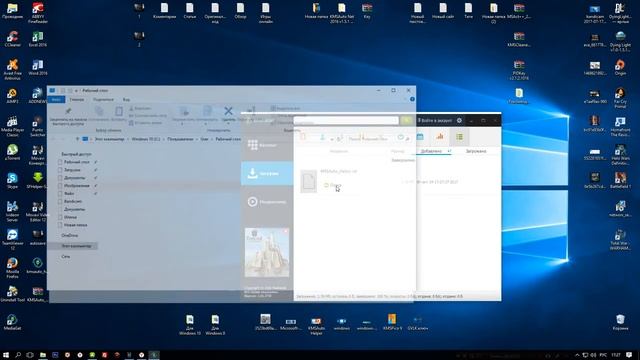This screenshot has width=640, height=360.
Task: Click Этот компьютер in Explorer breadcrumb
Action: (110, 139)
